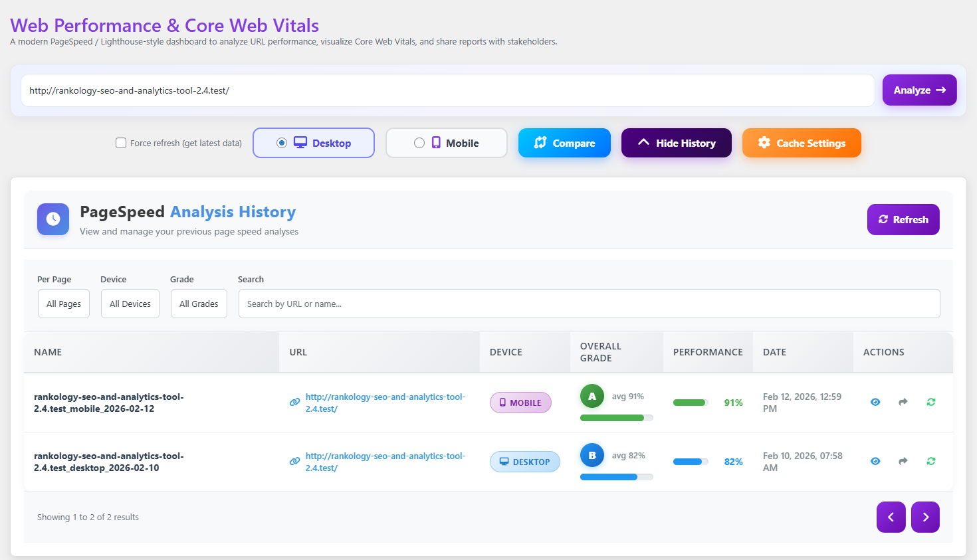
Task: Click the Search by URL or name field
Action: coord(589,304)
